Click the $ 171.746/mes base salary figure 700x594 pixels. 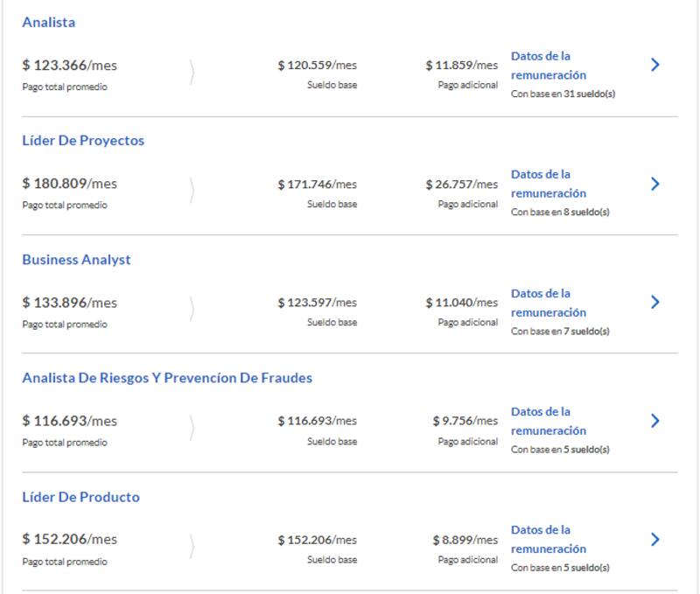pos(317,185)
